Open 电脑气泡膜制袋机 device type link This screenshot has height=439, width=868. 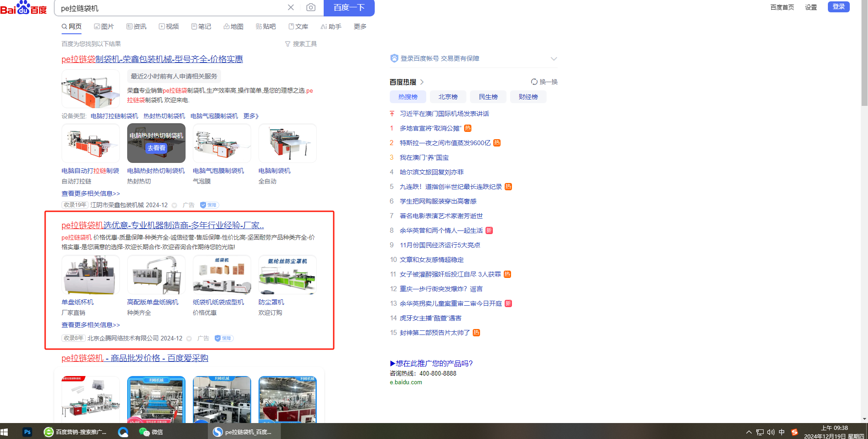(214, 116)
